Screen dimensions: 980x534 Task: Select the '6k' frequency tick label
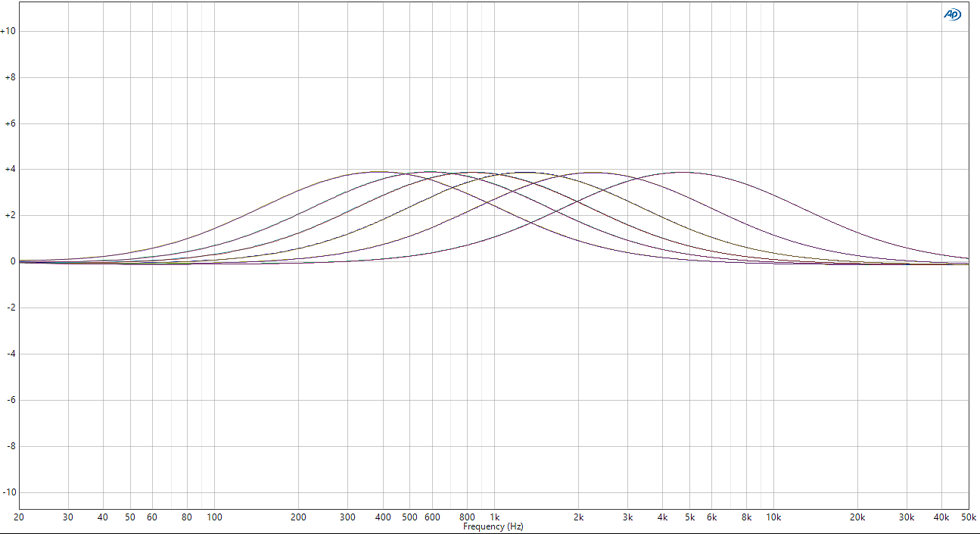point(711,517)
